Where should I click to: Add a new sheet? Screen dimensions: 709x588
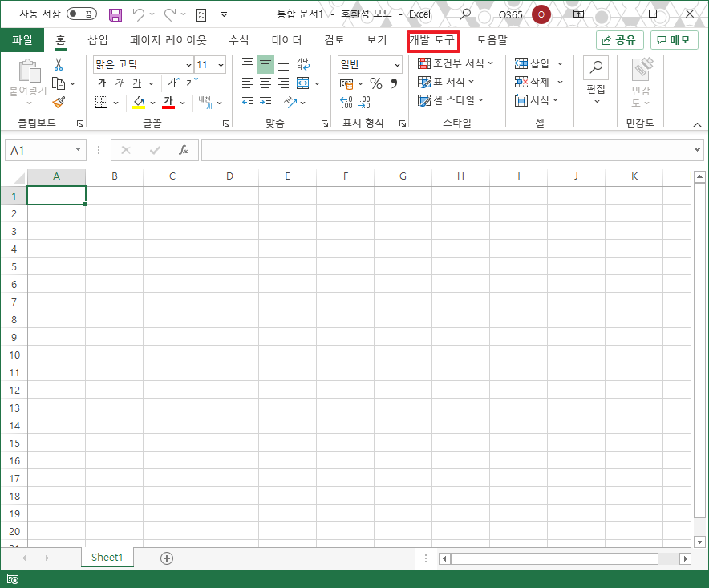pos(166,558)
